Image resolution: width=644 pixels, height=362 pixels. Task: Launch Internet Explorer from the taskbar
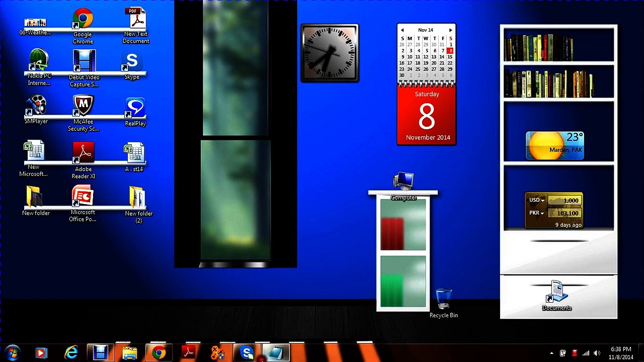[71, 353]
